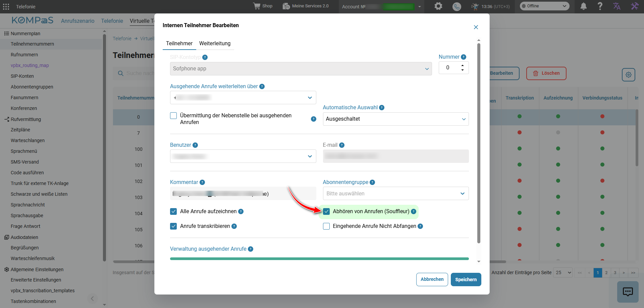Show help for Verwaltung ausgehender Anrufe

tap(251, 249)
